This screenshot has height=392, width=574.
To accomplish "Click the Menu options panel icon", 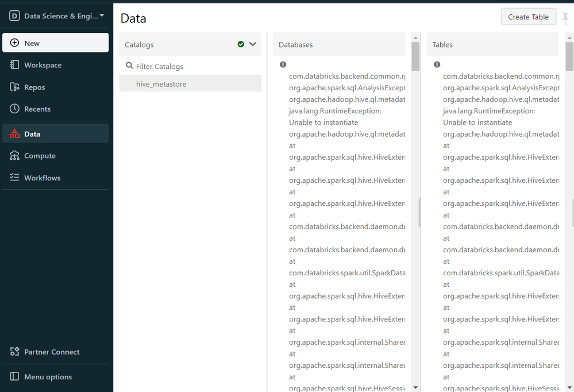I will 14,377.
